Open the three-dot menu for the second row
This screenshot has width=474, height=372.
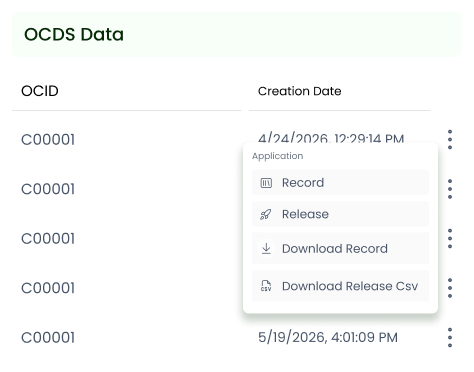pos(450,189)
